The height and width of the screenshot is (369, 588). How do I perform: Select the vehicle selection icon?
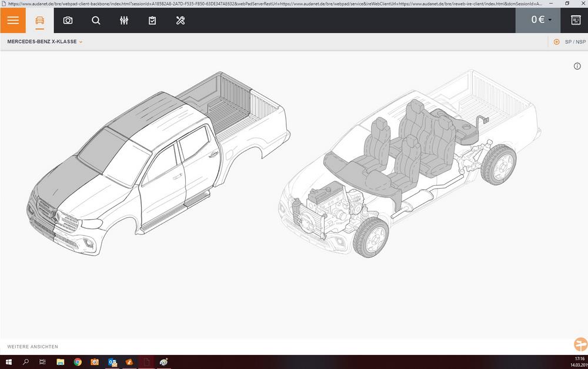point(39,20)
